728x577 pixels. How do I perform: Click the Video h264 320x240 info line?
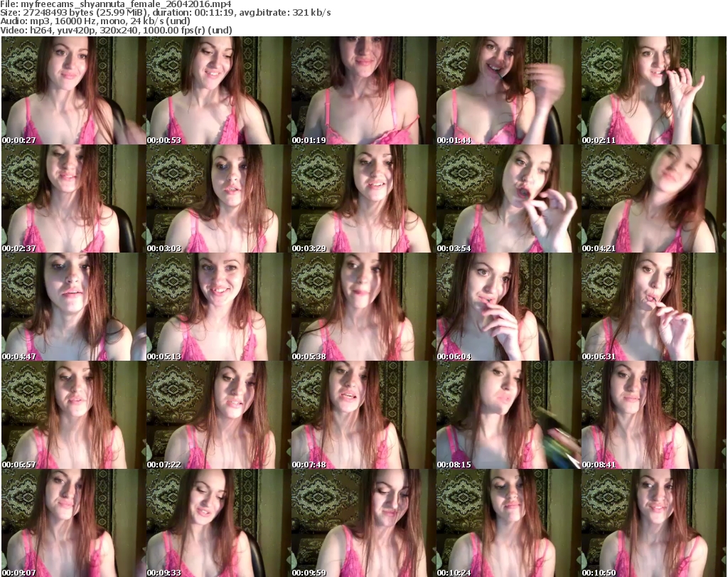pos(116,30)
